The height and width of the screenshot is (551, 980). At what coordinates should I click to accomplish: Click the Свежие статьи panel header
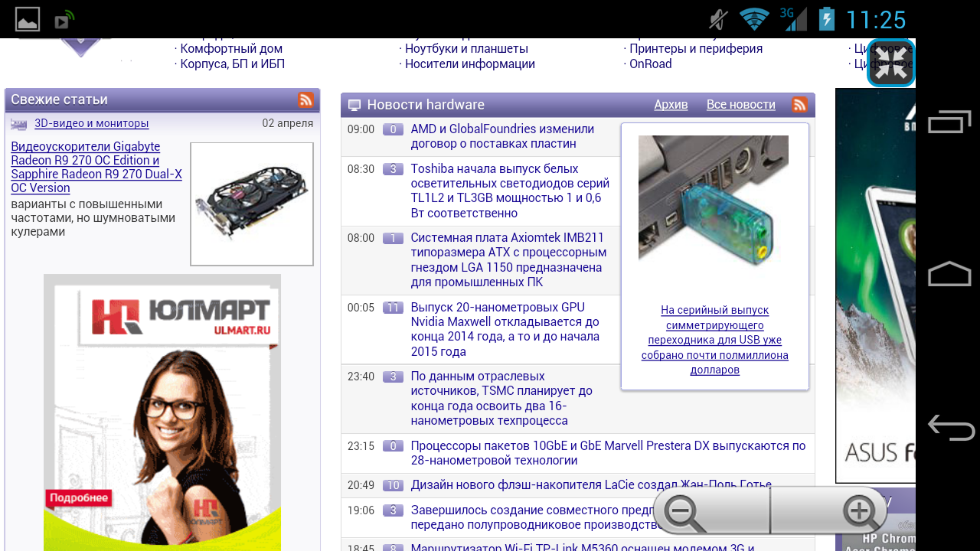[x=162, y=99]
